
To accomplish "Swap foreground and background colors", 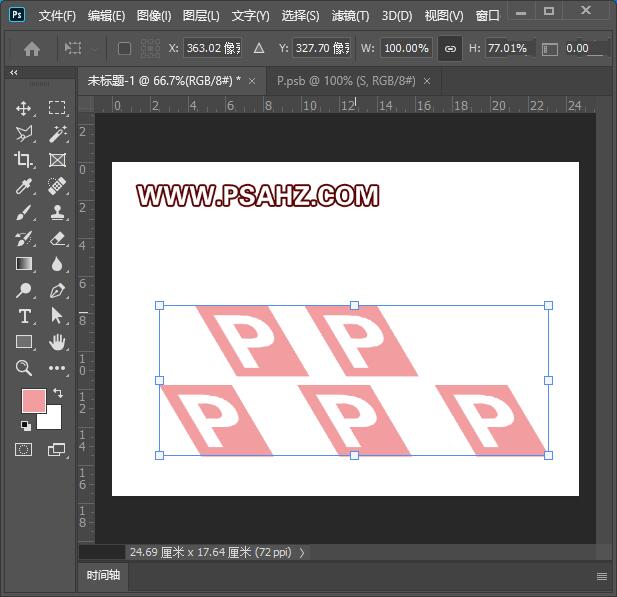I will point(58,392).
